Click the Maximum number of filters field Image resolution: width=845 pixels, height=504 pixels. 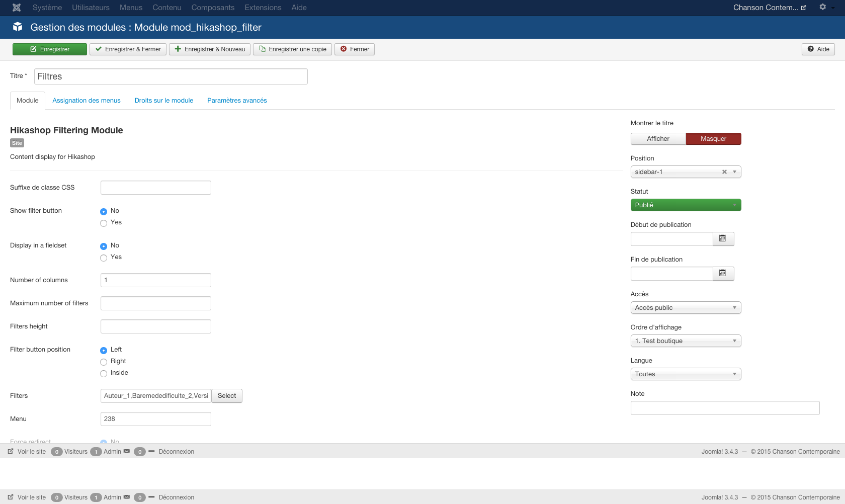pos(156,303)
